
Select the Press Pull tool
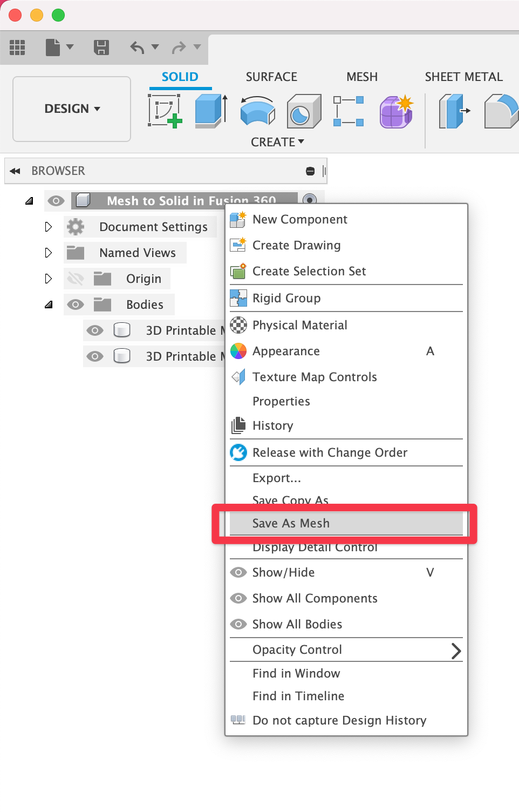tap(455, 111)
